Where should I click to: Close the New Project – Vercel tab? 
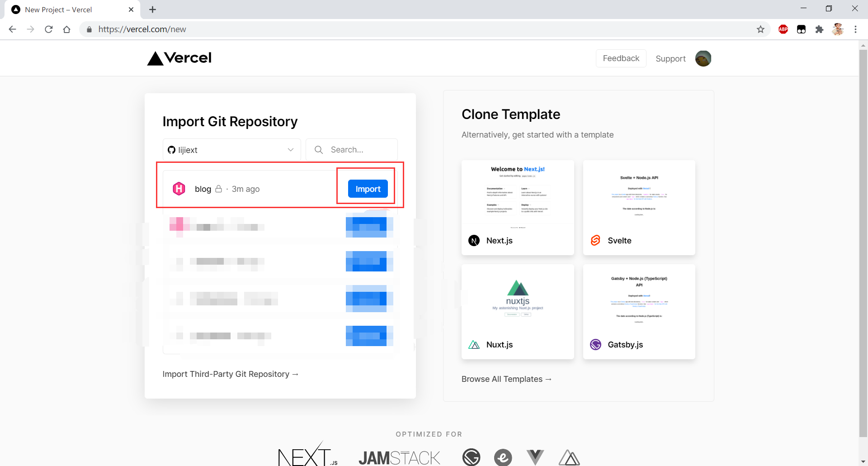[x=131, y=10]
